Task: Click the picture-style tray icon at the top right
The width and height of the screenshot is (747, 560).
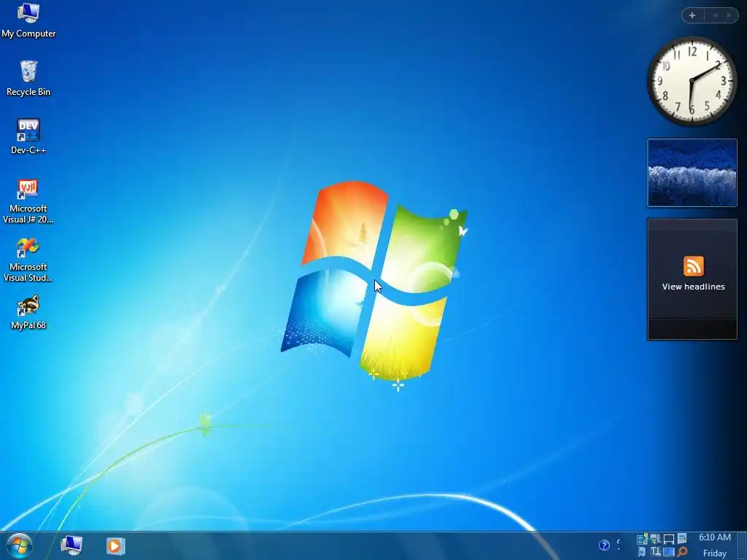Action: (x=682, y=538)
